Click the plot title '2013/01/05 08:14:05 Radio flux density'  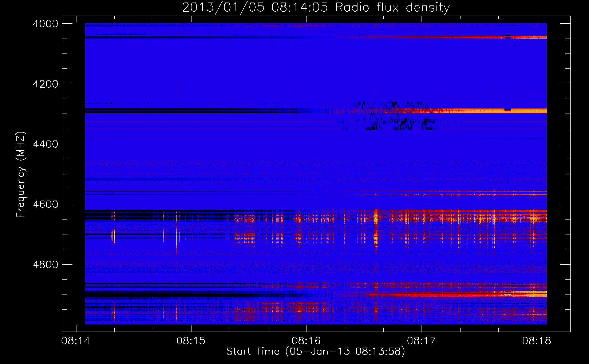316,8
